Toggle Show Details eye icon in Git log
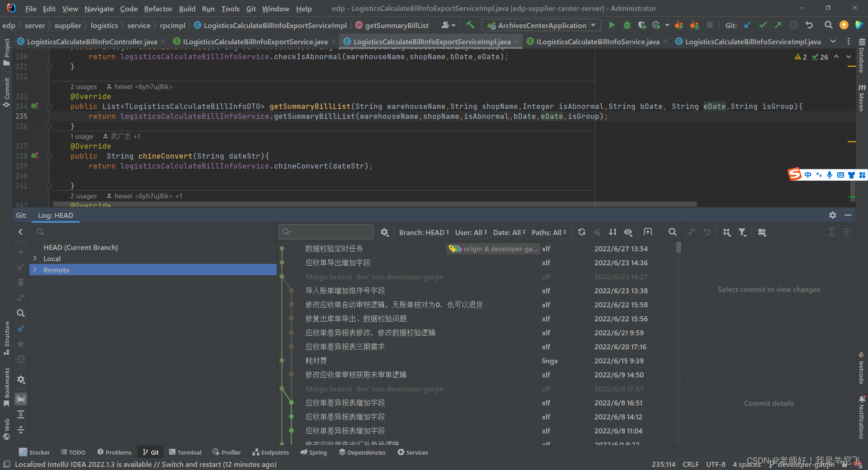 (x=628, y=232)
